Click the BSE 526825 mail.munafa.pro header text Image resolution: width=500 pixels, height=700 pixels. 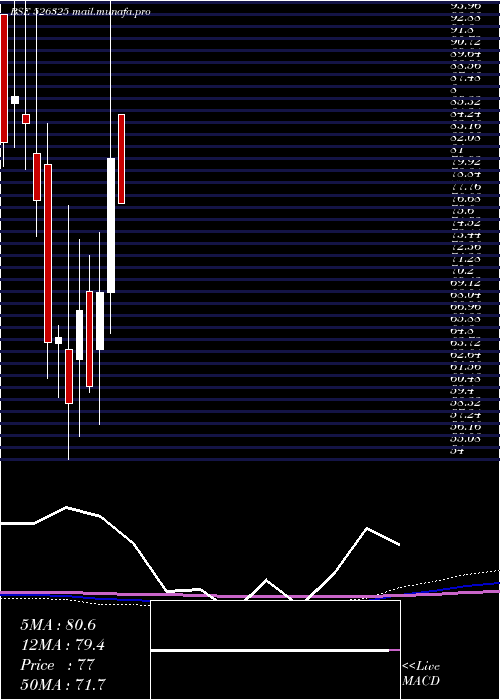point(80,12)
